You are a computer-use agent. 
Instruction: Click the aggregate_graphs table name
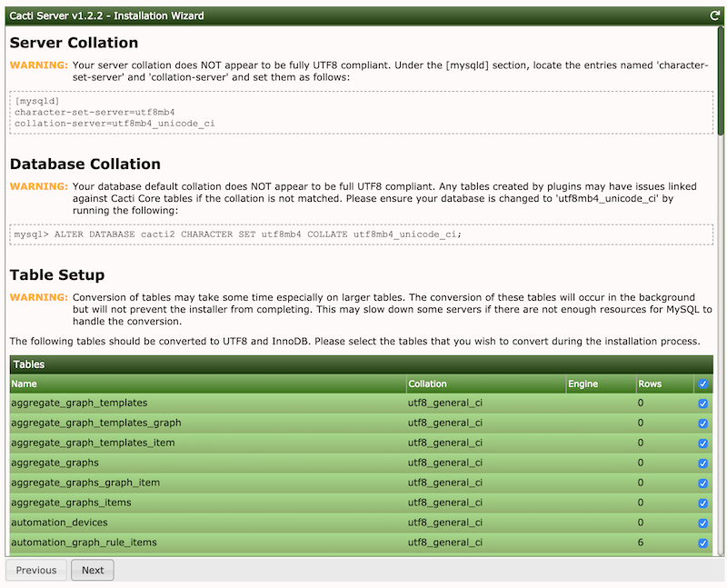(55, 463)
